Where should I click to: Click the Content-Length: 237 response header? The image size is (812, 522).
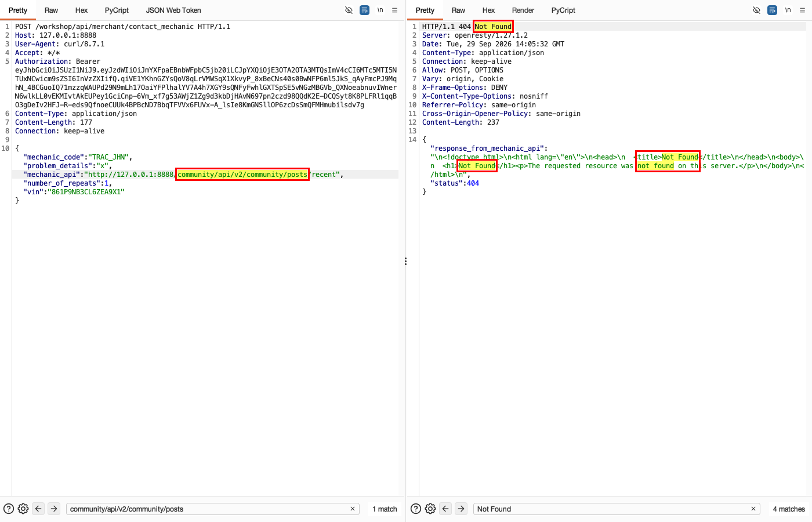[x=461, y=122]
